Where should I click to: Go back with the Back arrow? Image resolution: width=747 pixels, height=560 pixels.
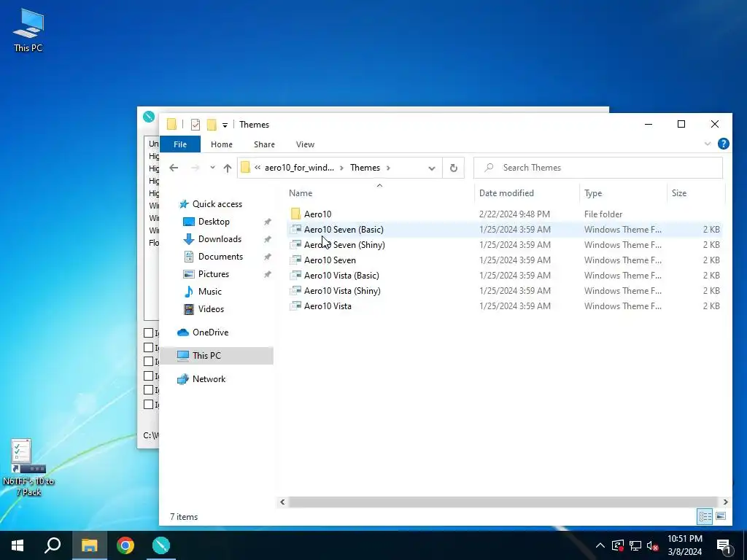click(x=174, y=168)
